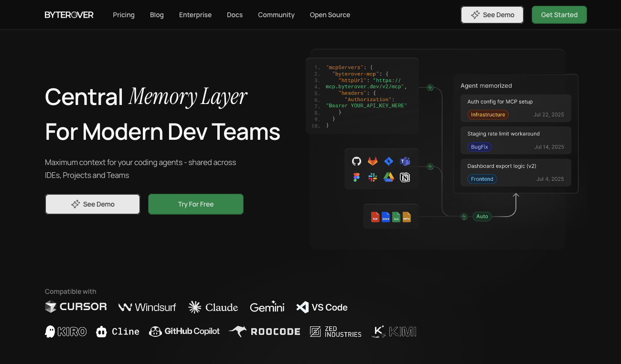
Task: Click the Cursor logo under Compatible with
Action: (x=75, y=307)
